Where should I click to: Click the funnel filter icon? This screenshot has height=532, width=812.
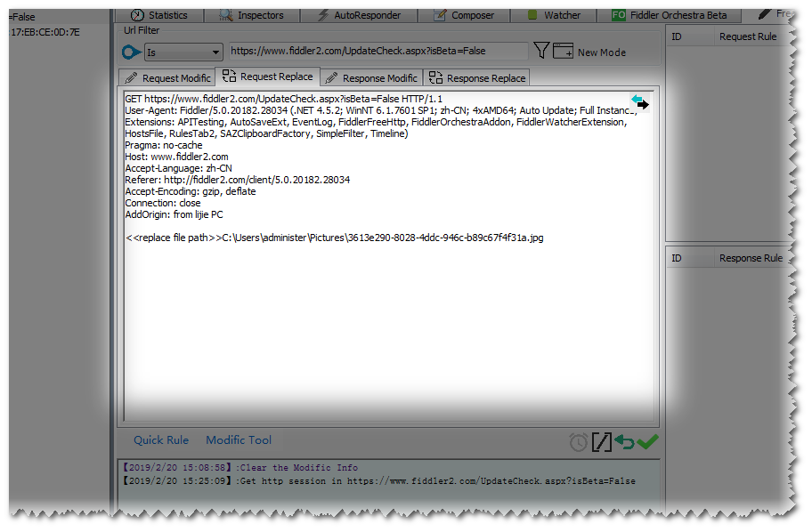point(541,50)
